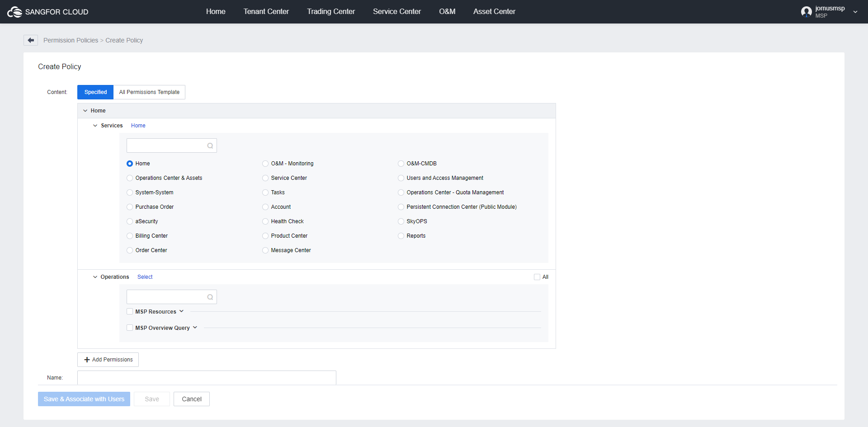Open the O&M top menu
The height and width of the screenshot is (427, 868).
[x=447, y=12]
